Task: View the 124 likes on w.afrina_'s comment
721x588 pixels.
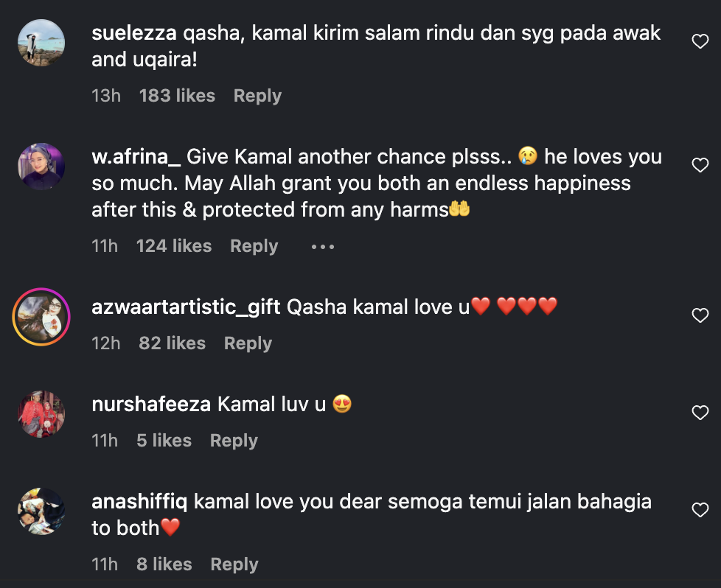Action: click(174, 246)
